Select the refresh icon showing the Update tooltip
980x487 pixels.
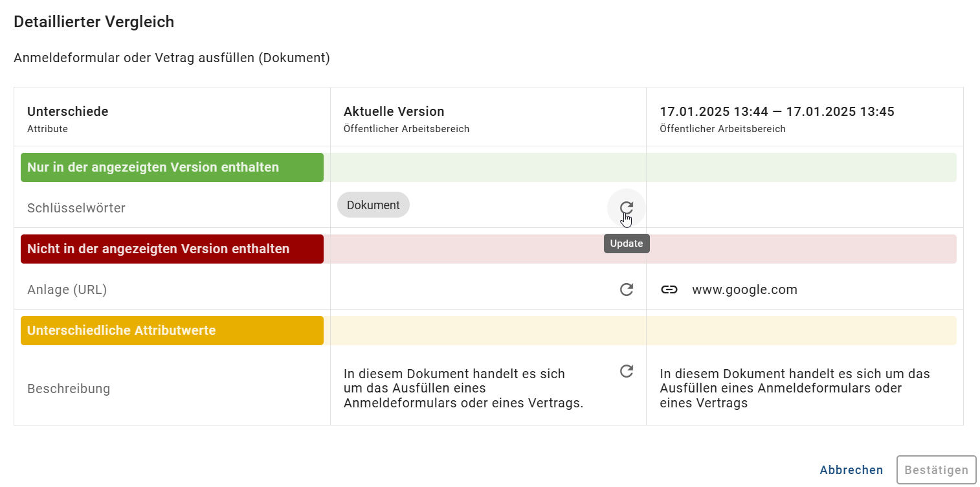[625, 207]
